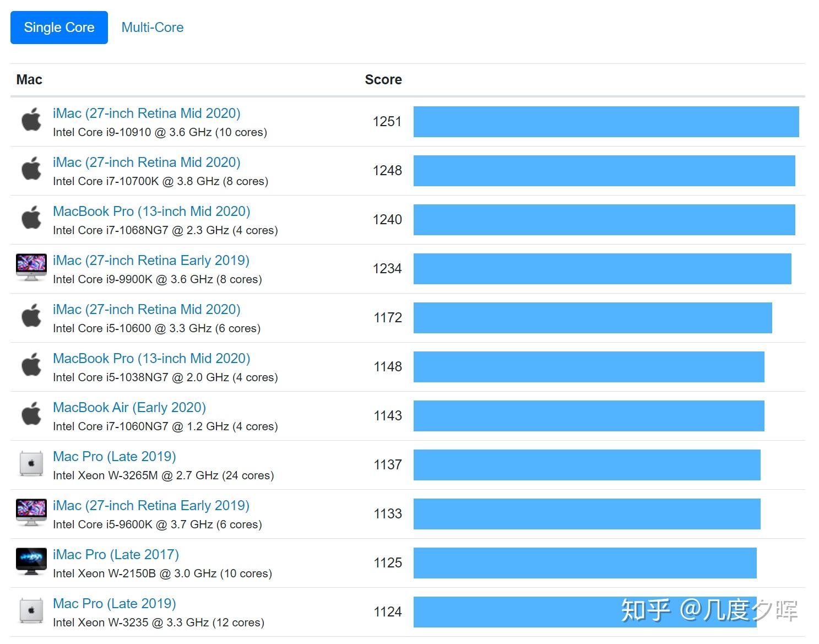Click score value 1148
819x644 pixels.
coord(388,367)
